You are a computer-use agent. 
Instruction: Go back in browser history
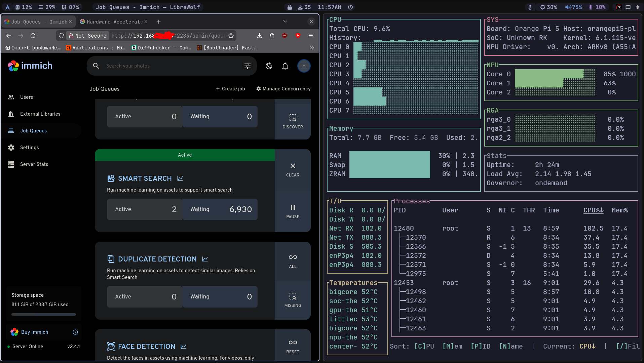click(x=9, y=36)
